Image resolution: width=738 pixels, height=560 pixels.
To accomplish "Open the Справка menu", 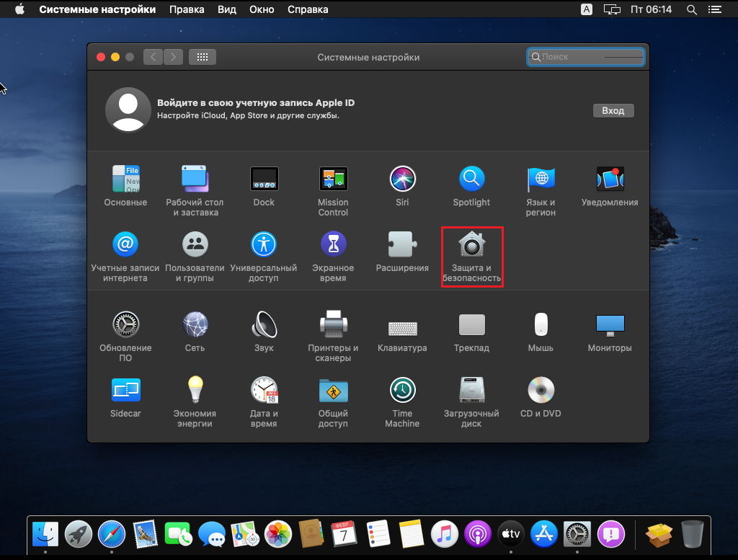I will tap(308, 9).
